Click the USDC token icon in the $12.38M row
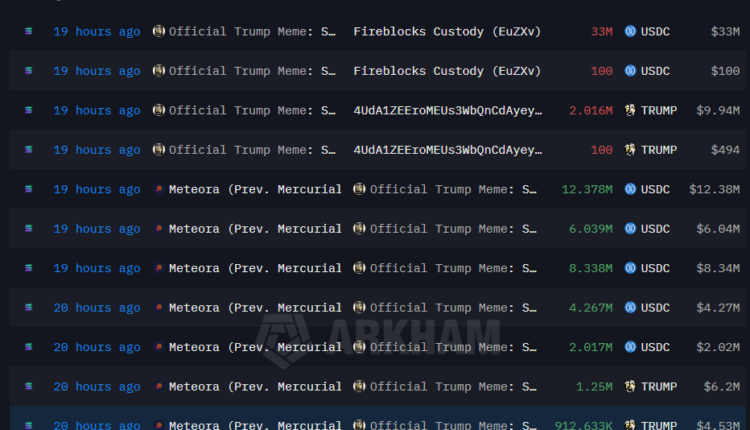This screenshot has height=430, width=750. tap(630, 190)
